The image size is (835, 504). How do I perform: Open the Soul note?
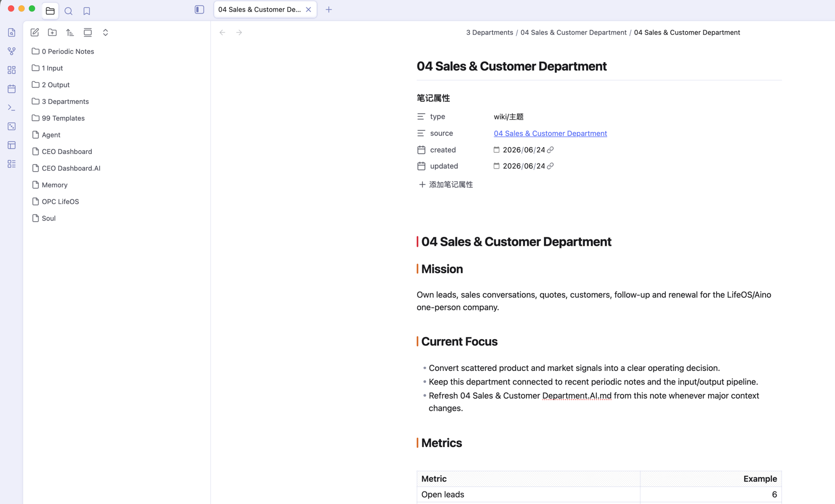coord(117,218)
